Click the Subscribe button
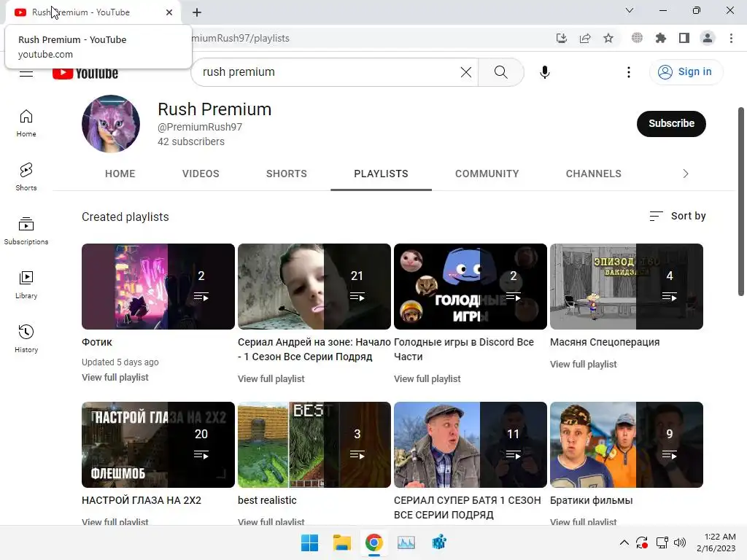The image size is (747, 560). pos(671,124)
